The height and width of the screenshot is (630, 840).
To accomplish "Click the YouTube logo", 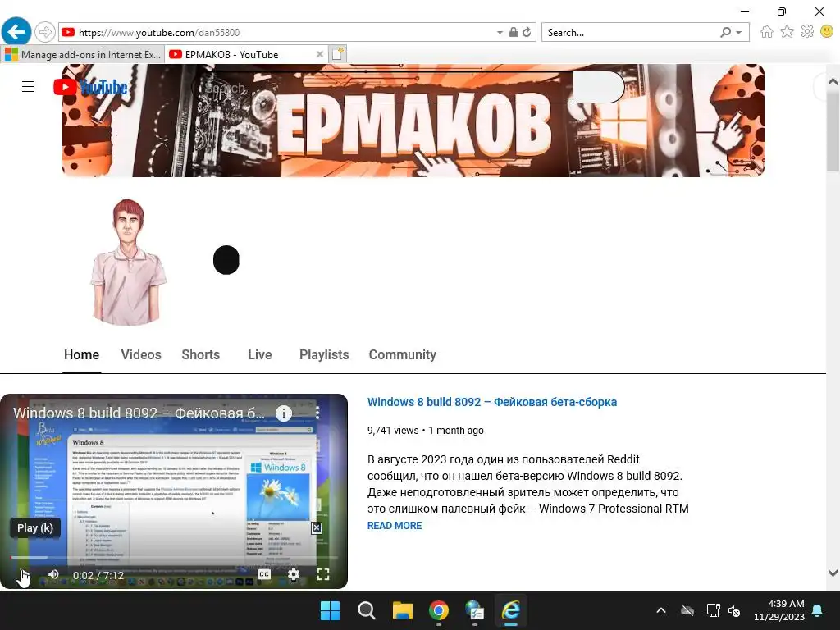I will 90,87.
